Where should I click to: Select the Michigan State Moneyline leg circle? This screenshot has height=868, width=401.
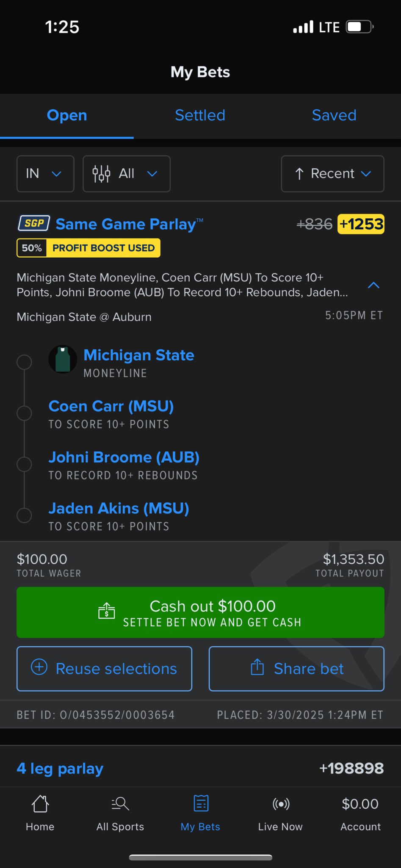(24, 362)
